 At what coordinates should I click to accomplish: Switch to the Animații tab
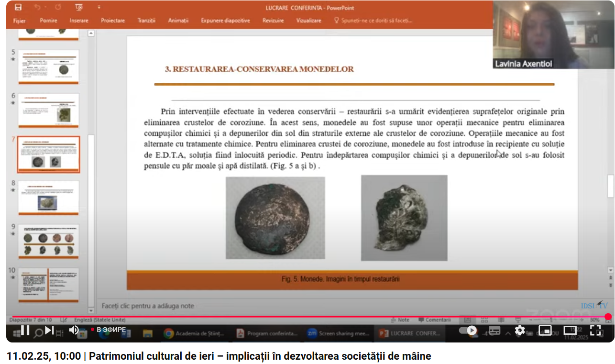click(178, 21)
